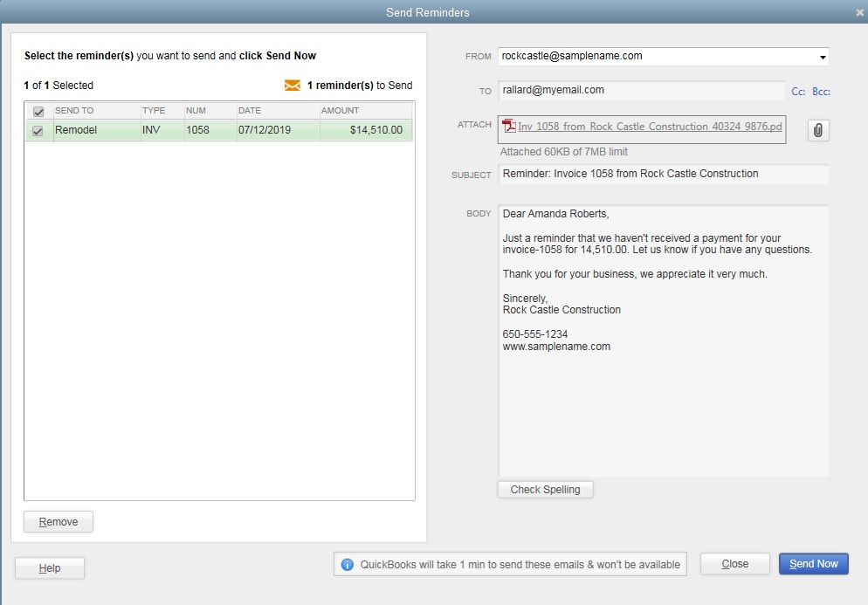Sort by the SEND TO column header

coord(97,111)
